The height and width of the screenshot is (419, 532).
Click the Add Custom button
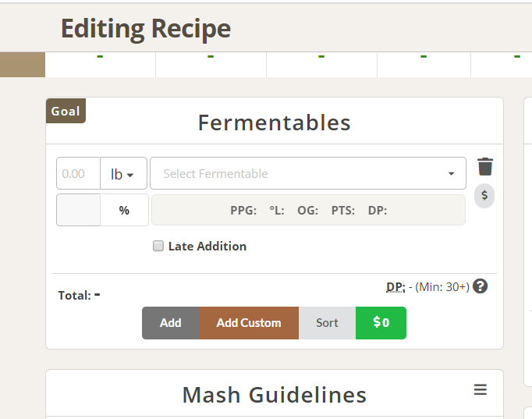pyautogui.click(x=249, y=323)
